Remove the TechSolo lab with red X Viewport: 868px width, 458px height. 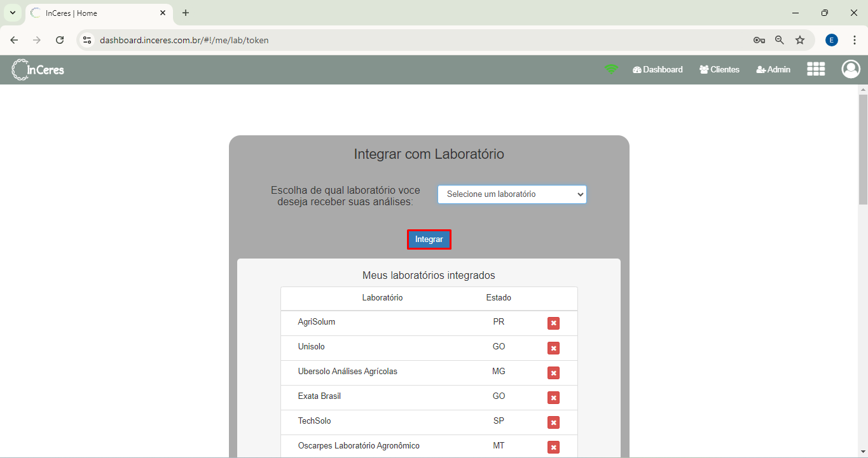pos(553,422)
